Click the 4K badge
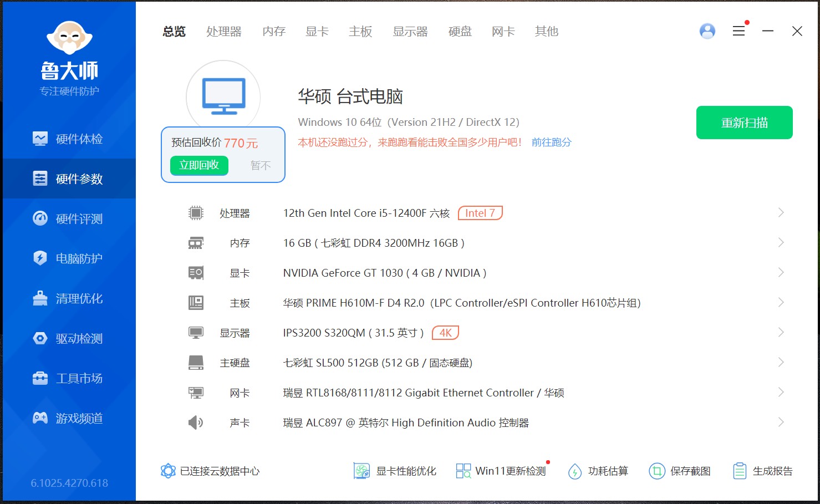This screenshot has width=820, height=504. tap(445, 333)
